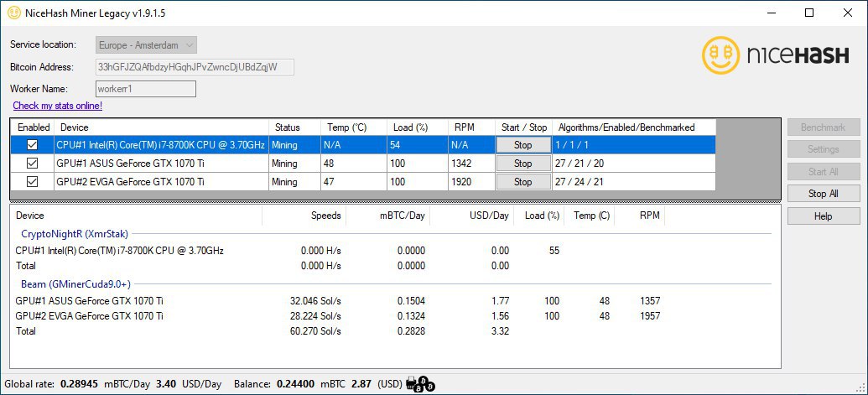868x395 pixels.
Task: Click the Balance 0.24400 mBTC value
Action: coord(295,383)
